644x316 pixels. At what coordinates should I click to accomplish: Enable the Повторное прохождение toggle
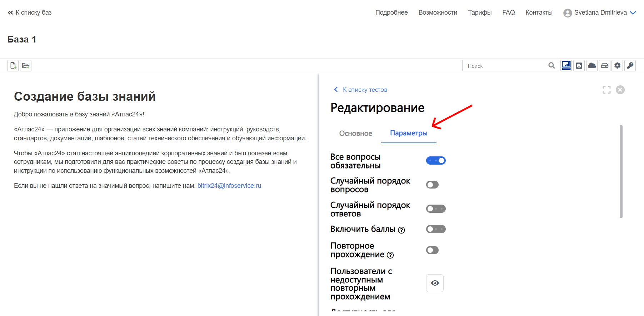(432, 250)
